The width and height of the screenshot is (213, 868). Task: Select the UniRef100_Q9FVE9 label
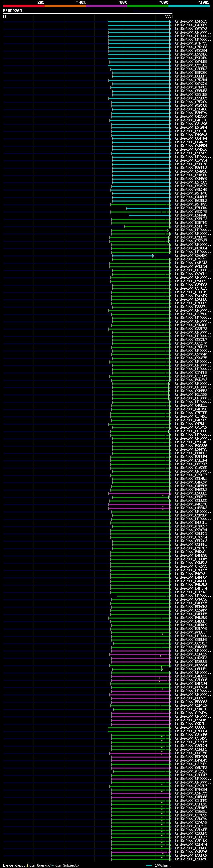click(x=191, y=153)
